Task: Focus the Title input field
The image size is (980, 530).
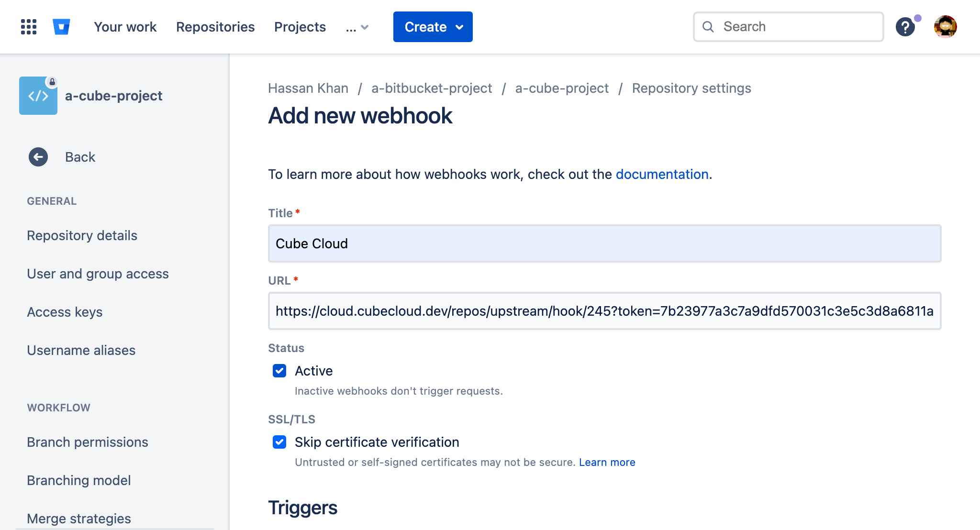Action: [x=605, y=243]
